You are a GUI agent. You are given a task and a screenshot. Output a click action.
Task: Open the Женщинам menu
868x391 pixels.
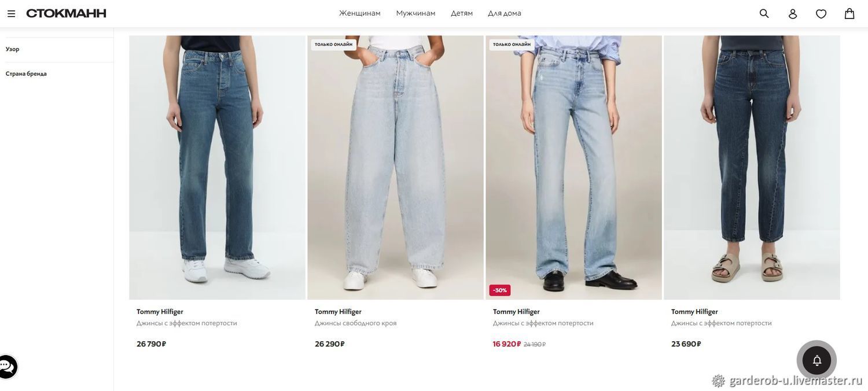[360, 13]
